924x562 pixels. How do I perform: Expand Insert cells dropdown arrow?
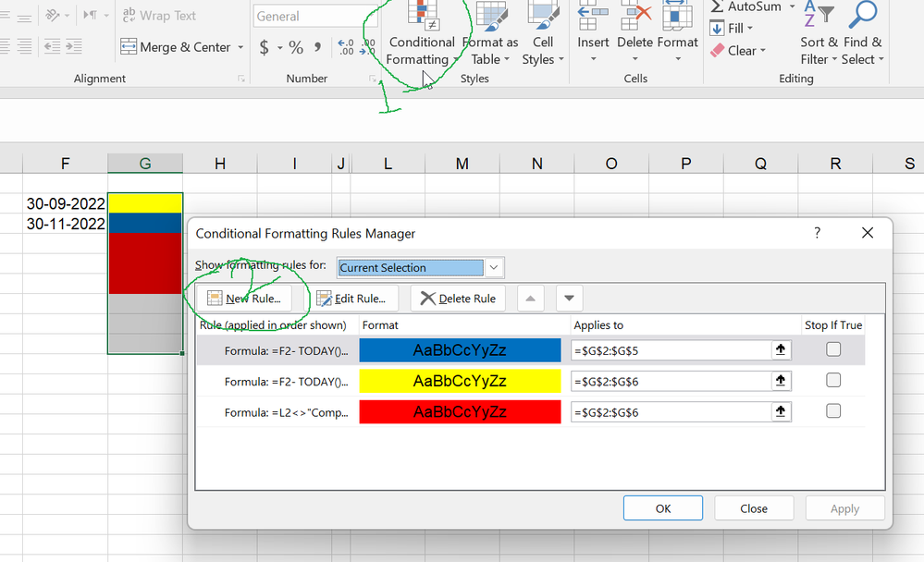tap(593, 59)
